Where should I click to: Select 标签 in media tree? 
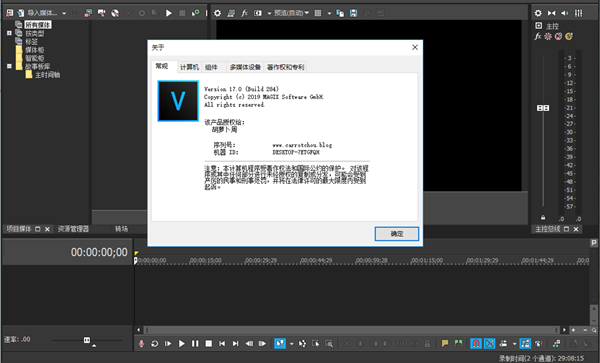pyautogui.click(x=32, y=42)
